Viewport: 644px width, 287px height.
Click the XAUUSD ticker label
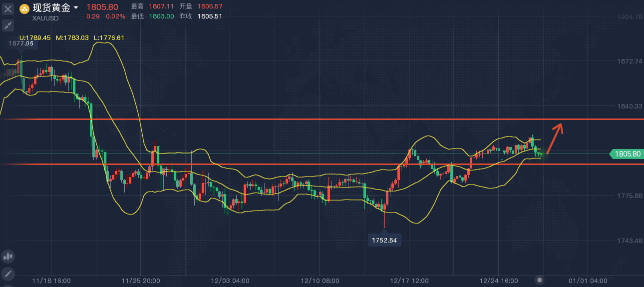tap(45, 18)
